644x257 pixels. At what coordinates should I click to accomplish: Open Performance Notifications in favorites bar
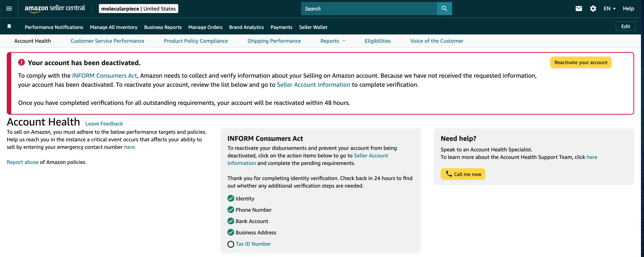[54, 27]
